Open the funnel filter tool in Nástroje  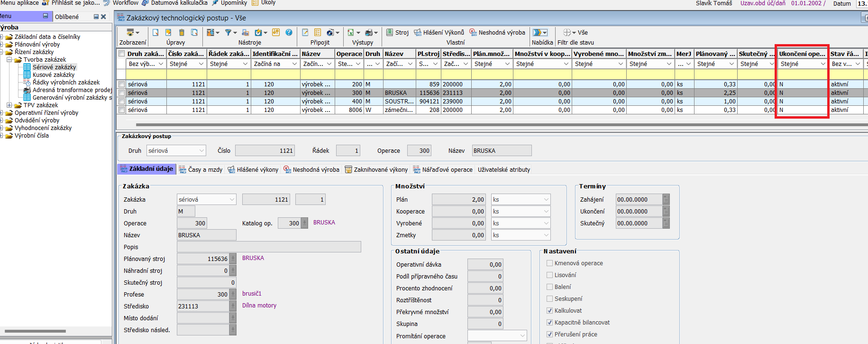coord(228,32)
